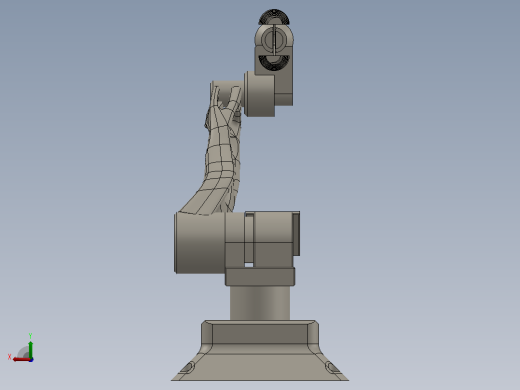This screenshot has width=520, height=390.
Task: Select the elbow joint cylinder below the wrist
Action: (260, 94)
